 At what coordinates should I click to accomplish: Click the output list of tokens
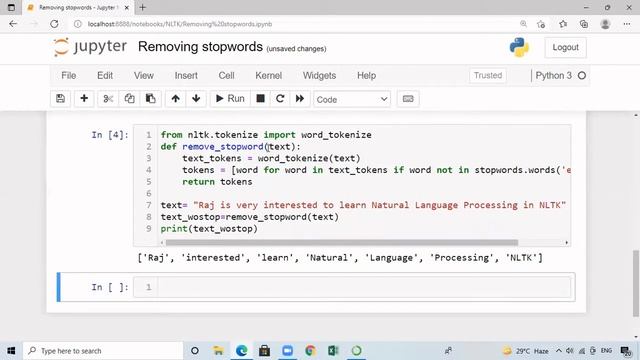click(340, 258)
